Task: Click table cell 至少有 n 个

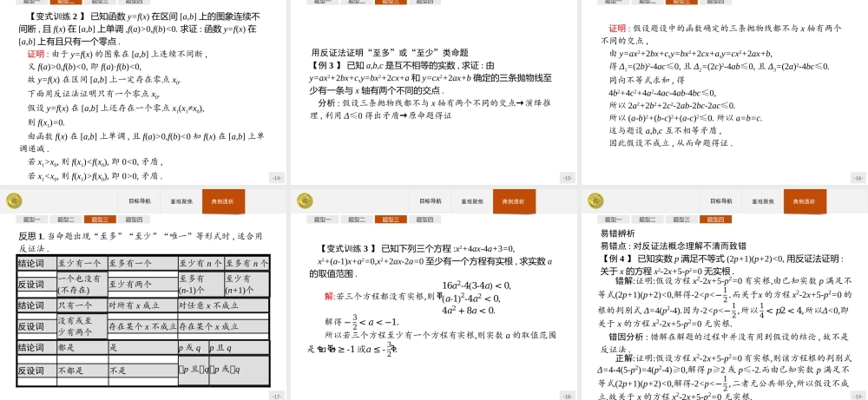Action: point(201,264)
